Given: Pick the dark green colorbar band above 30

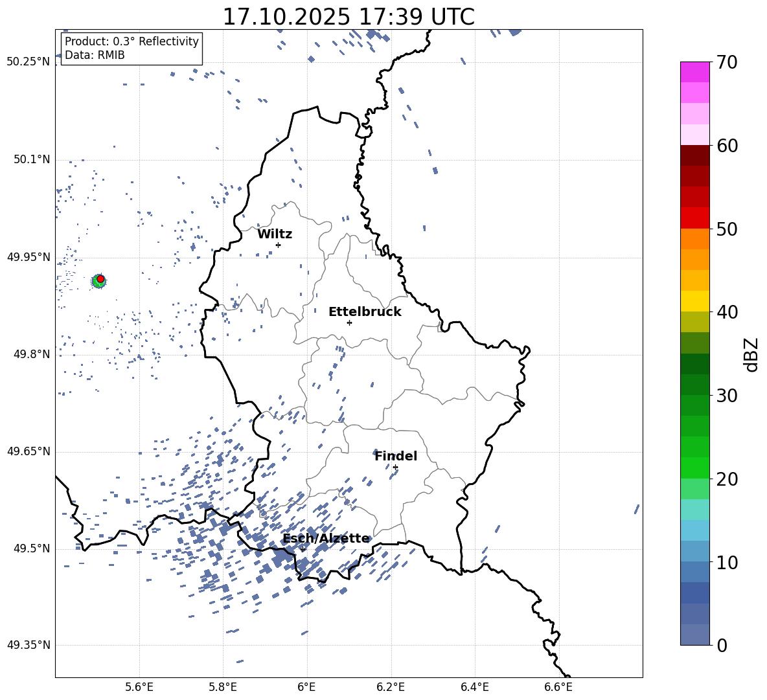Looking at the screenshot, I should (x=694, y=384).
